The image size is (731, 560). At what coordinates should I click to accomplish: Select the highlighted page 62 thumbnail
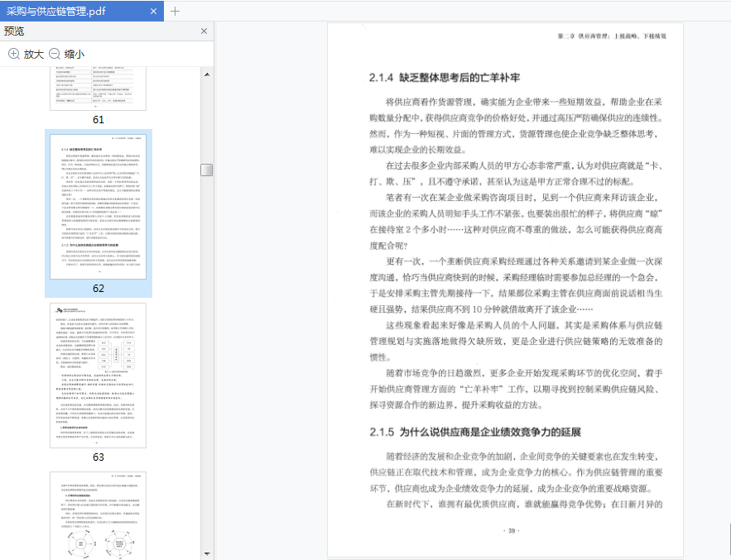point(98,207)
